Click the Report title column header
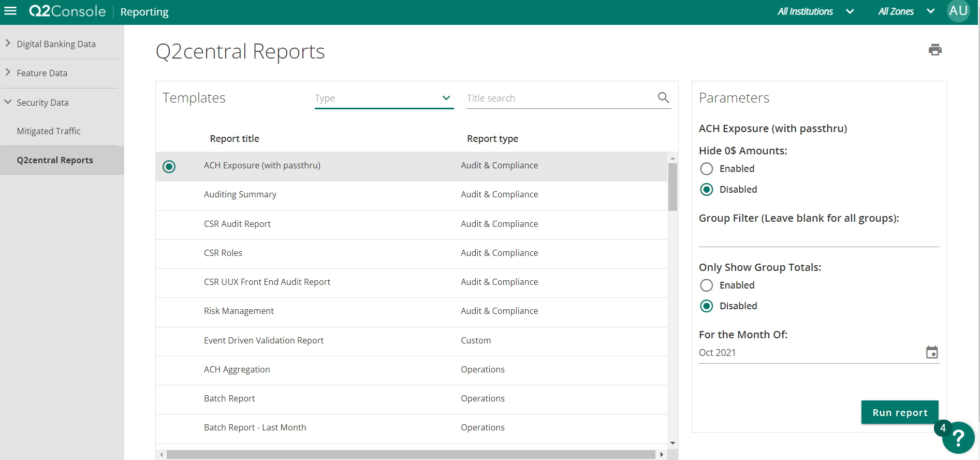 (235, 138)
